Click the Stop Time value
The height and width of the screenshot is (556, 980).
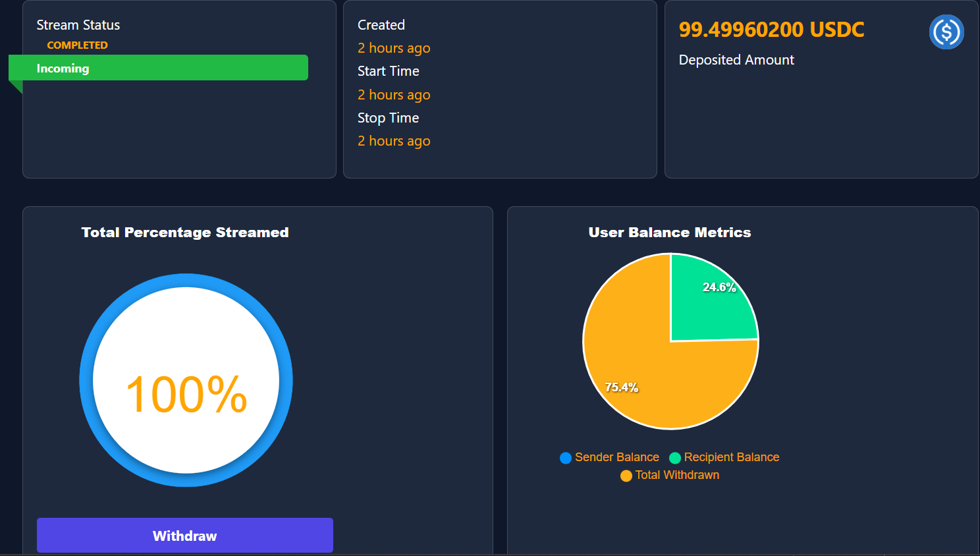tap(394, 141)
